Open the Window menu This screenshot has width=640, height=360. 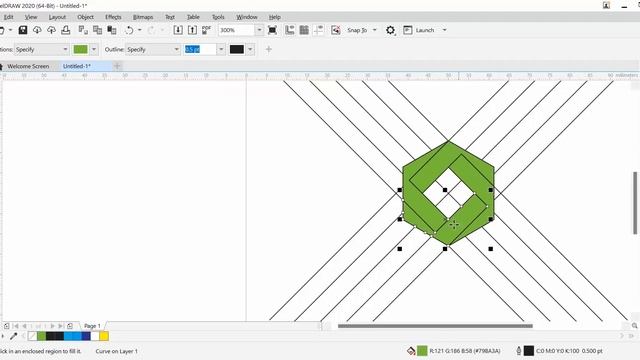[x=247, y=17]
